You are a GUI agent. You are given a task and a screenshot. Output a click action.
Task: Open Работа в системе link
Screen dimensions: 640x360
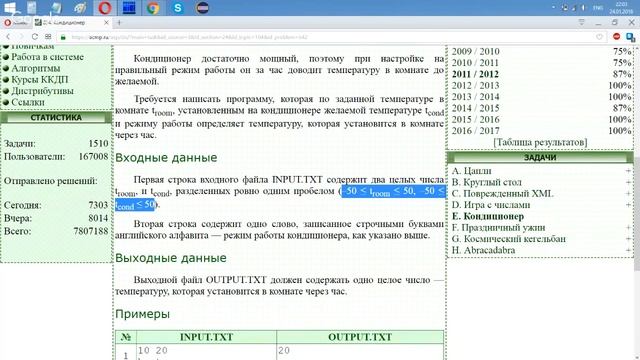point(47,57)
